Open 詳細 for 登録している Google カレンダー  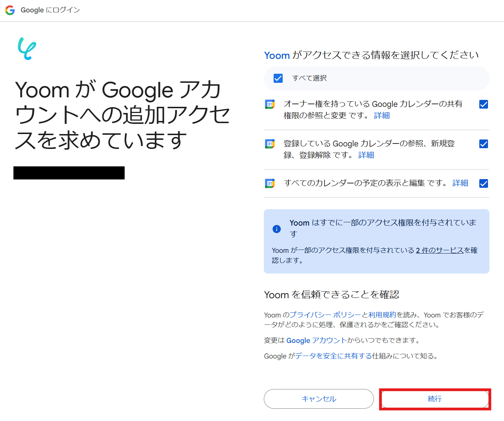tap(366, 155)
